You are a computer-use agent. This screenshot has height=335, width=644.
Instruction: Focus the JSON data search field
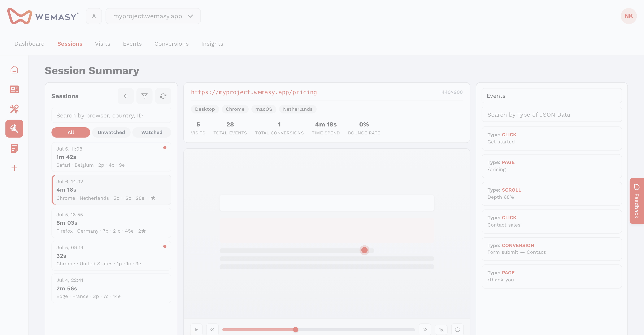pyautogui.click(x=552, y=115)
